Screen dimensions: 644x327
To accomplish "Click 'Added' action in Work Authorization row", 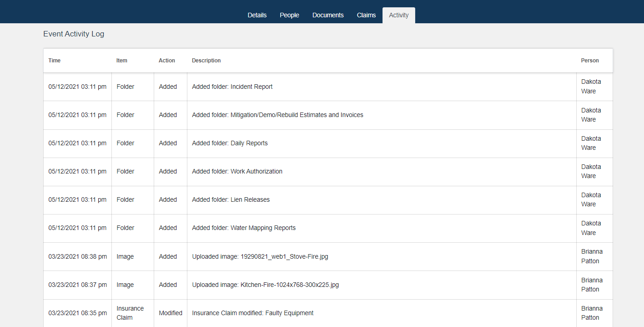I will (168, 171).
